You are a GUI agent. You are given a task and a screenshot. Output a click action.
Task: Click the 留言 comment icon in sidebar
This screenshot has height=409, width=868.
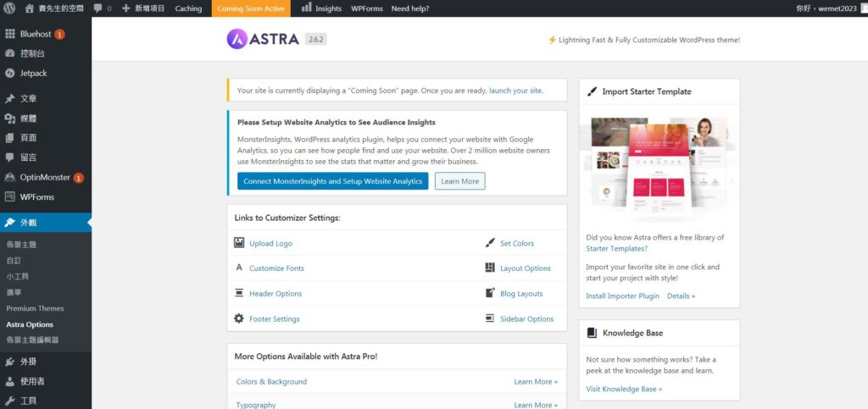click(10, 158)
